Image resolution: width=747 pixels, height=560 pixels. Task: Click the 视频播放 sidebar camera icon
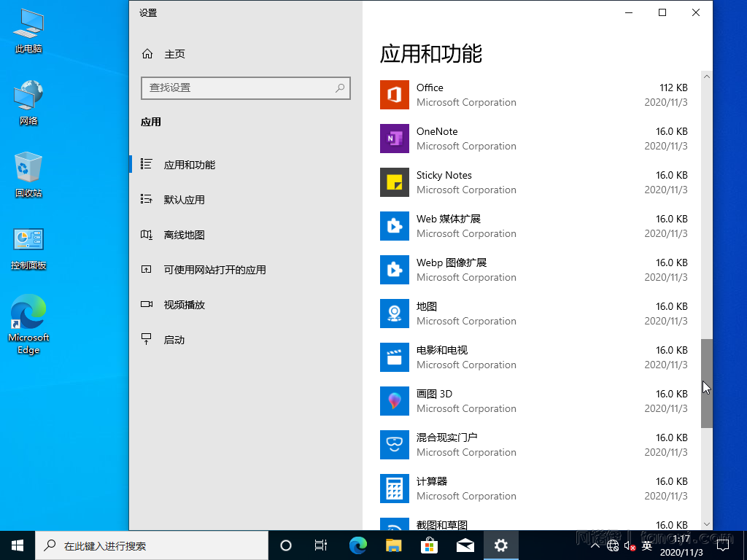pyautogui.click(x=146, y=304)
